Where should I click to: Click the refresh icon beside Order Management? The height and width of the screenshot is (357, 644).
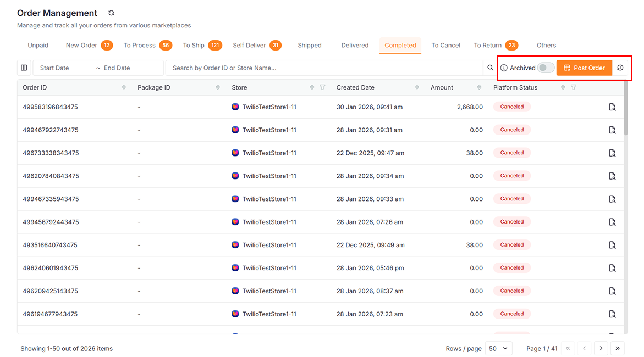[x=112, y=13]
